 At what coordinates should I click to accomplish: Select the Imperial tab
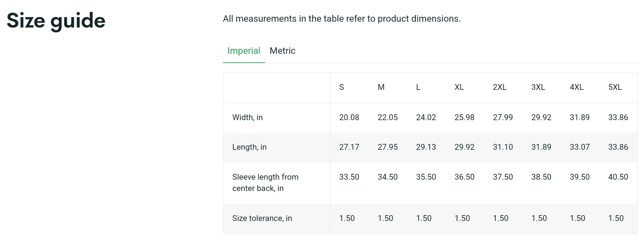click(244, 51)
